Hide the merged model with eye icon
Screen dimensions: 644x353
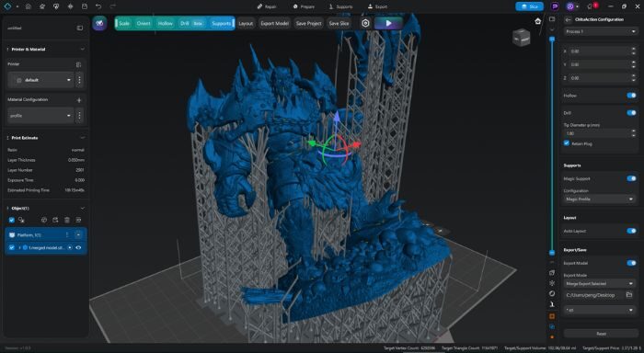coord(78,247)
